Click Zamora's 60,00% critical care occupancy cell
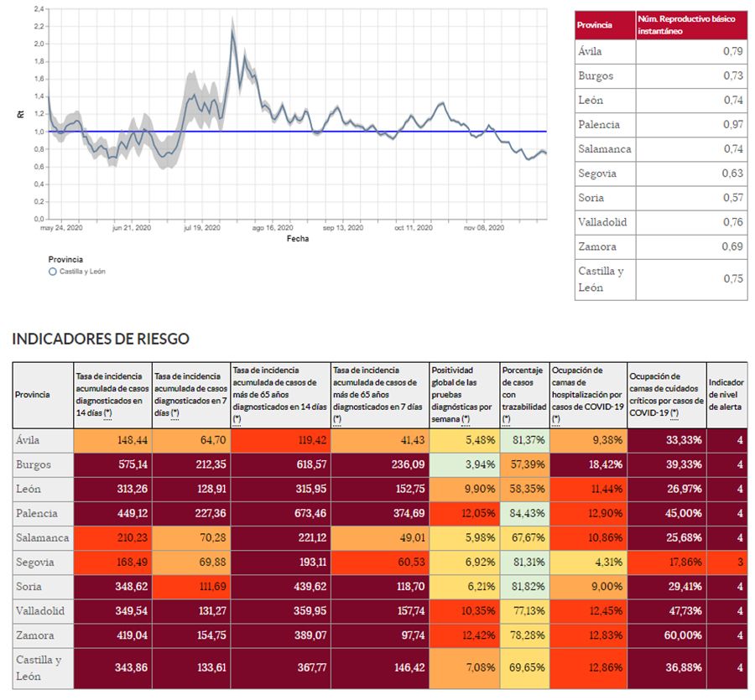 click(666, 635)
